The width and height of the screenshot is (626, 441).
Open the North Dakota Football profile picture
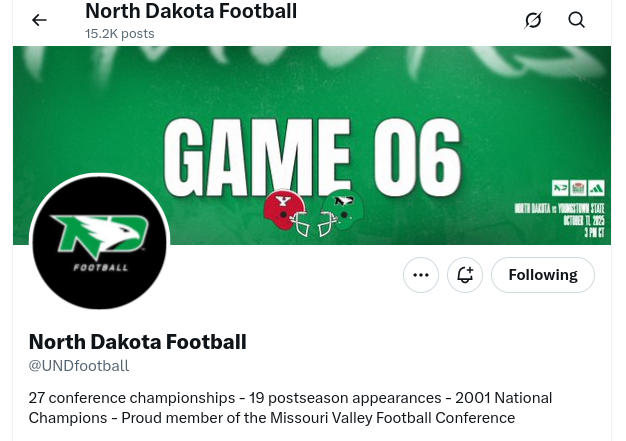coord(99,245)
